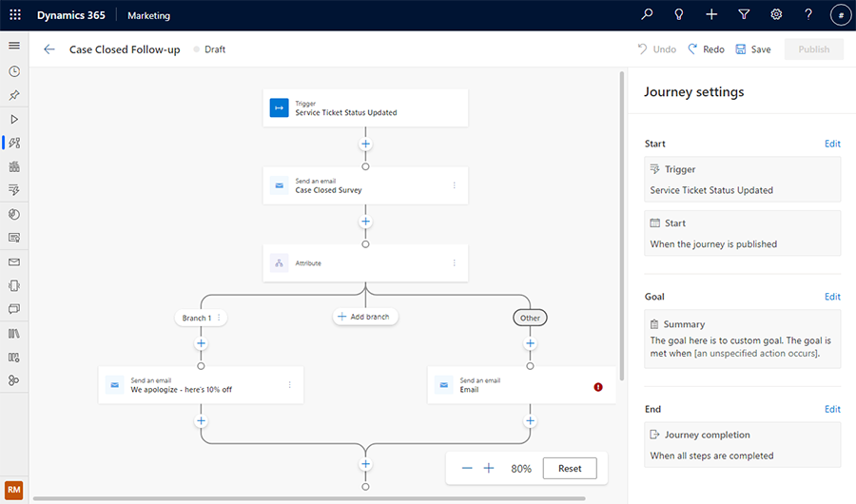Save the journey using the Save command
The width and height of the screenshot is (856, 504).
(753, 49)
